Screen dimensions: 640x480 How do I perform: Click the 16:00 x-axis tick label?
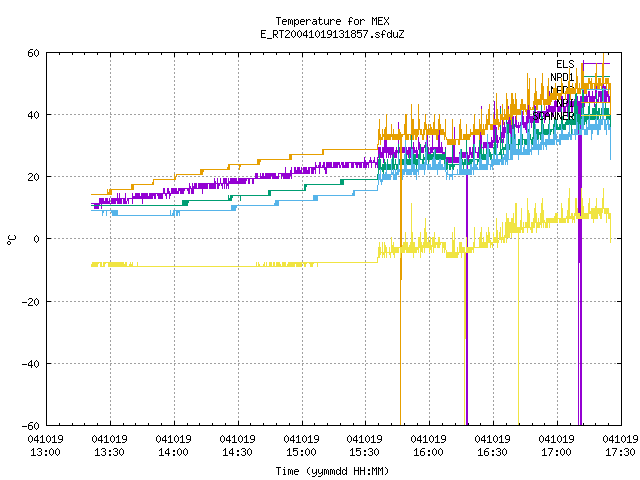click(429, 446)
